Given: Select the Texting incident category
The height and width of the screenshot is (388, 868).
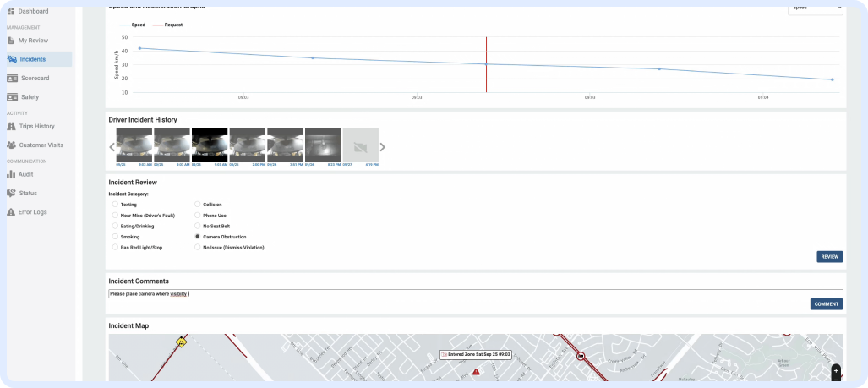Looking at the screenshot, I should [115, 205].
